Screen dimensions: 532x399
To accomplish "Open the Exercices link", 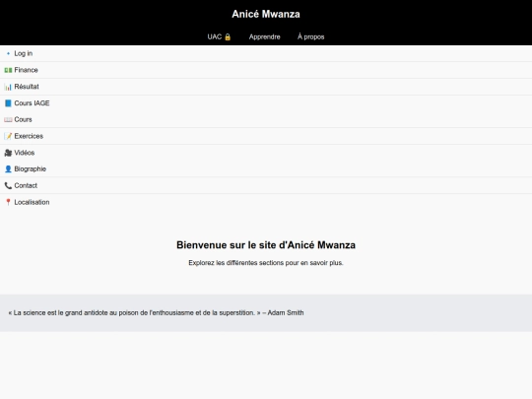I will click(x=29, y=136).
